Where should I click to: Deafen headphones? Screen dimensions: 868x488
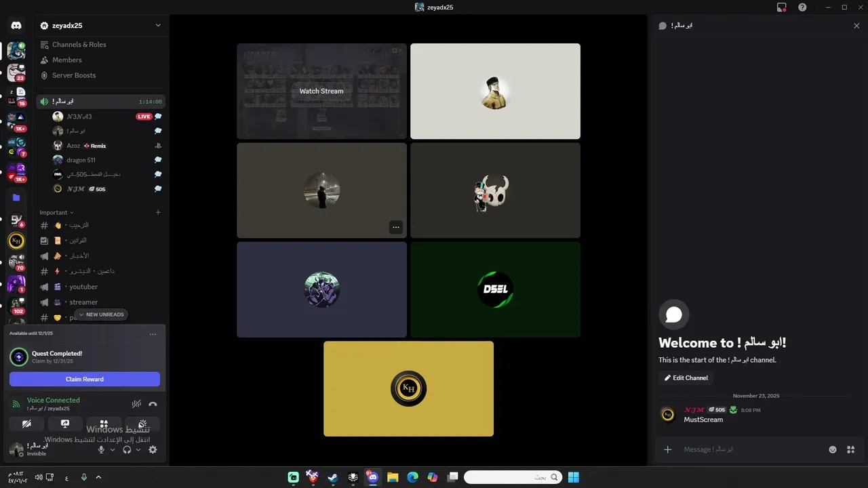pyautogui.click(x=127, y=449)
